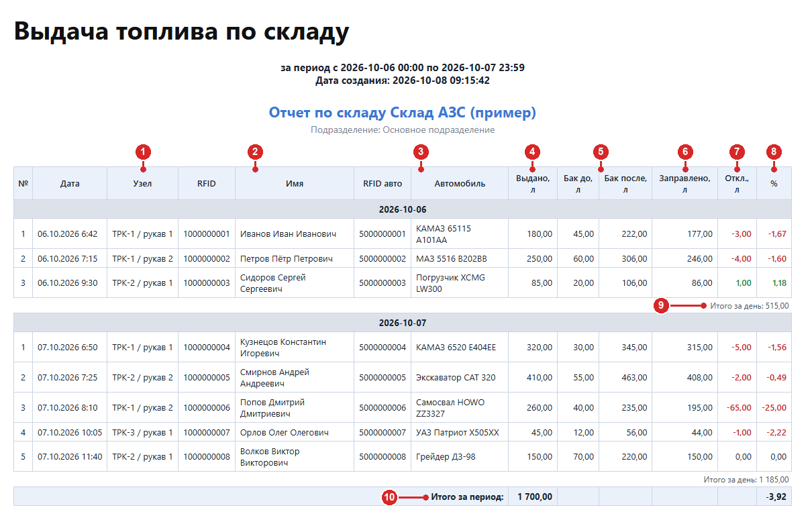Select the "Дата создания: 2026-10-08 09:15:42" line
Image resolution: width=812 pixels, height=518 pixels.
point(403,81)
